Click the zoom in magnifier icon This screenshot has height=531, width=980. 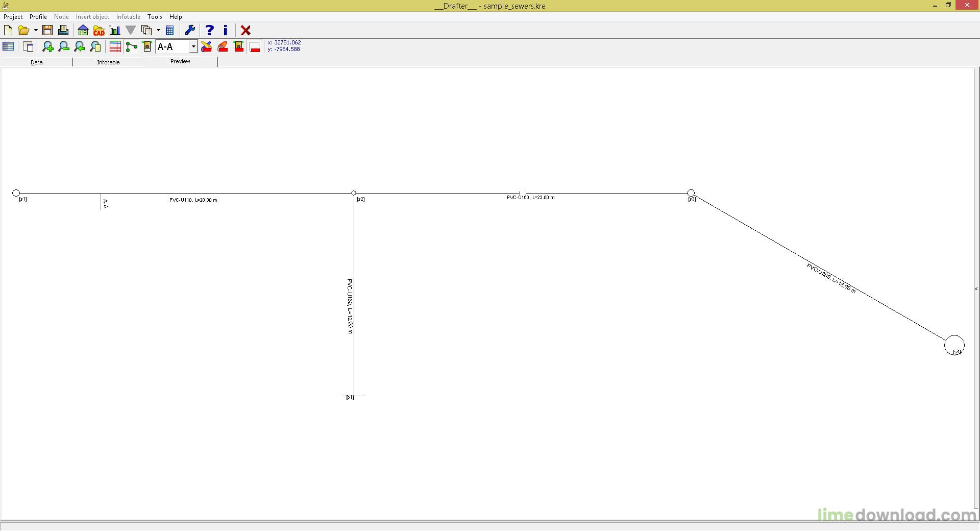coord(48,47)
